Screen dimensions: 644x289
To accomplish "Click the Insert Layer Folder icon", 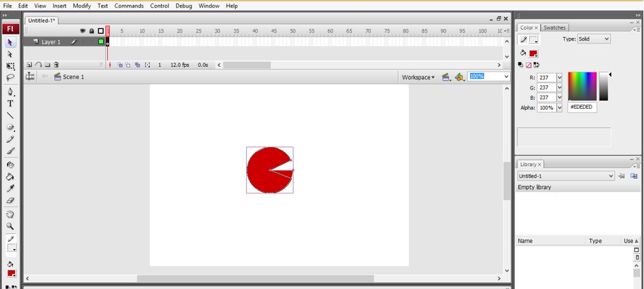I will click(x=47, y=65).
